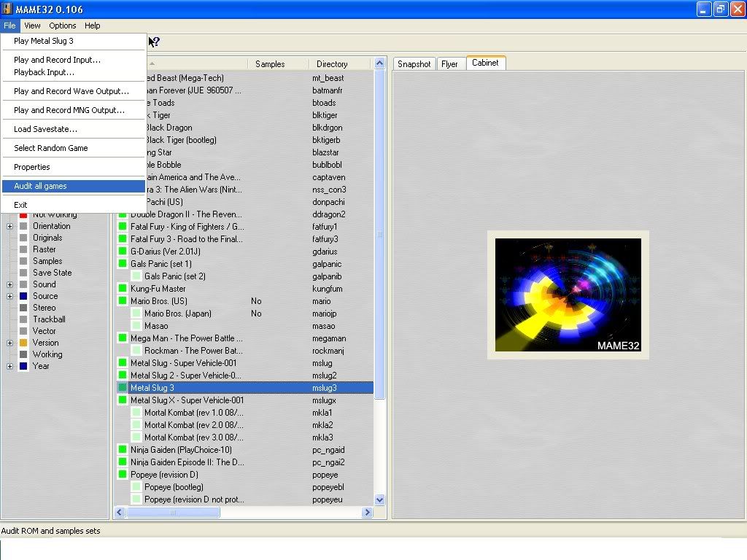The width and height of the screenshot is (747, 560).
Task: Choose Play Metal Slug 3 from File menu
Action: pos(74,41)
